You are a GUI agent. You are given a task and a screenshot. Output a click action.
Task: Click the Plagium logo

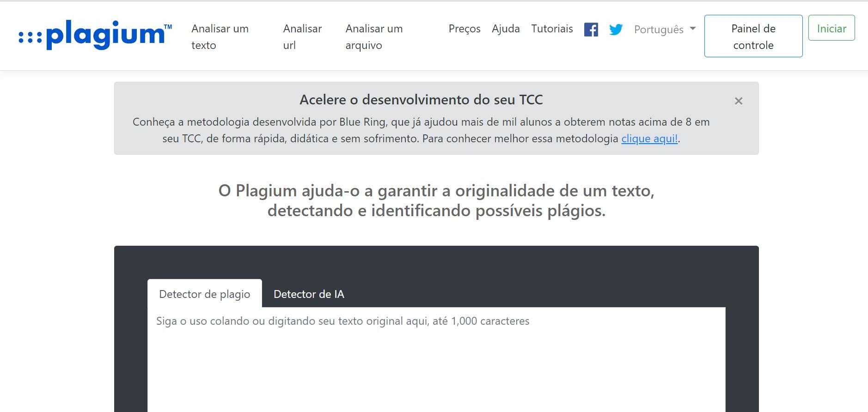(95, 35)
